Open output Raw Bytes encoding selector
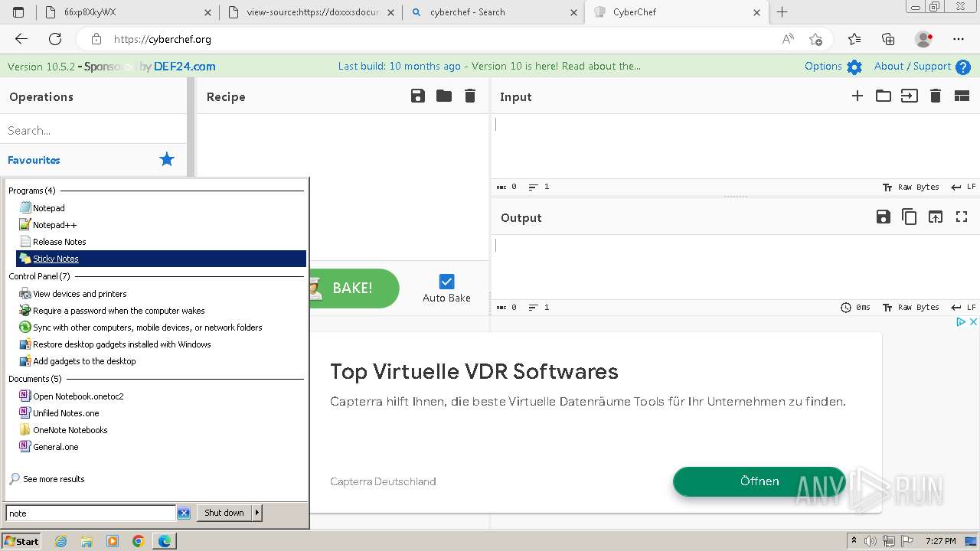980x551 pixels. (x=911, y=307)
